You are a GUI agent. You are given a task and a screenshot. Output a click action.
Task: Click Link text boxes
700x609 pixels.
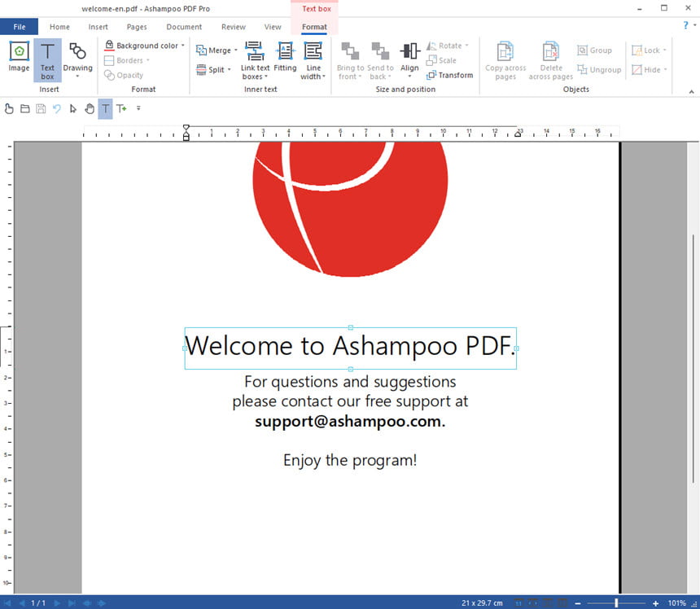(255, 61)
